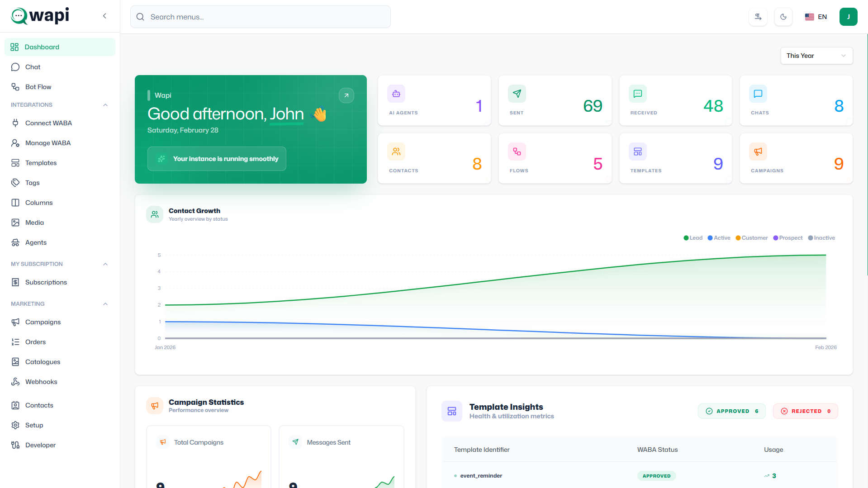Click the event_reminder template row
This screenshot has width=868, height=488.
(640, 476)
